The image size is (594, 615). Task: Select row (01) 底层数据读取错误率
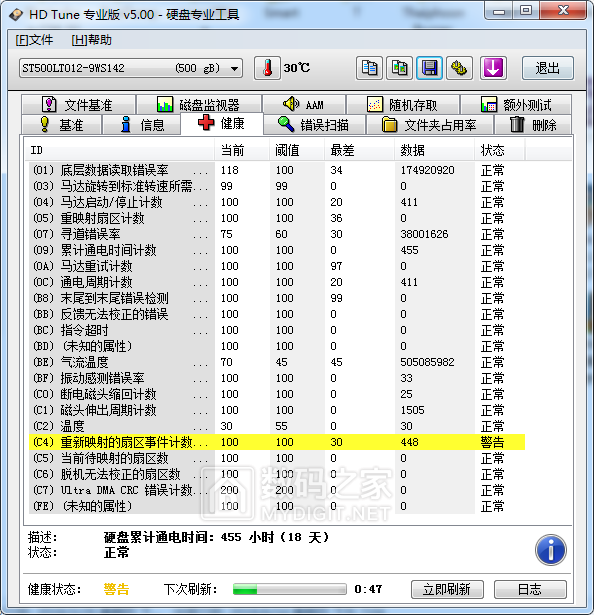click(x=277, y=170)
